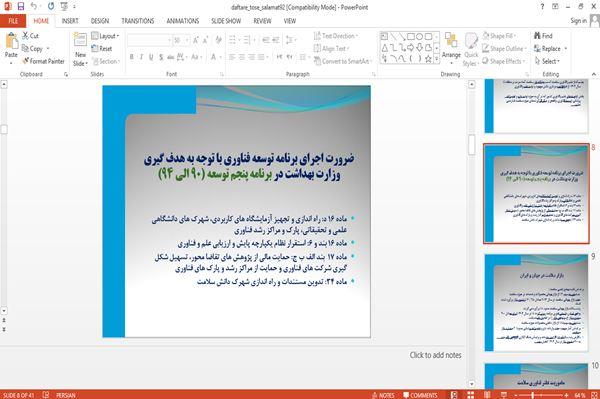Reset the slide layout with Reset
Viewport: 600px width, 399px height.
pos(102,49)
